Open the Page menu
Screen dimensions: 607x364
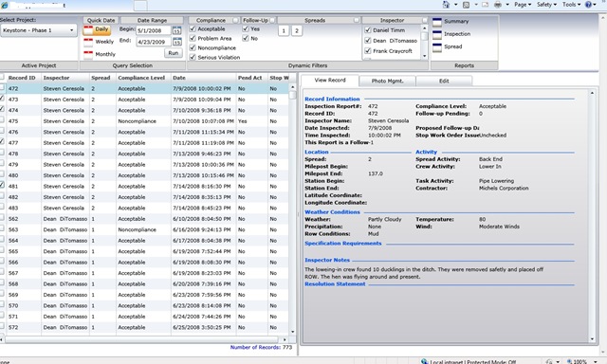click(x=522, y=5)
